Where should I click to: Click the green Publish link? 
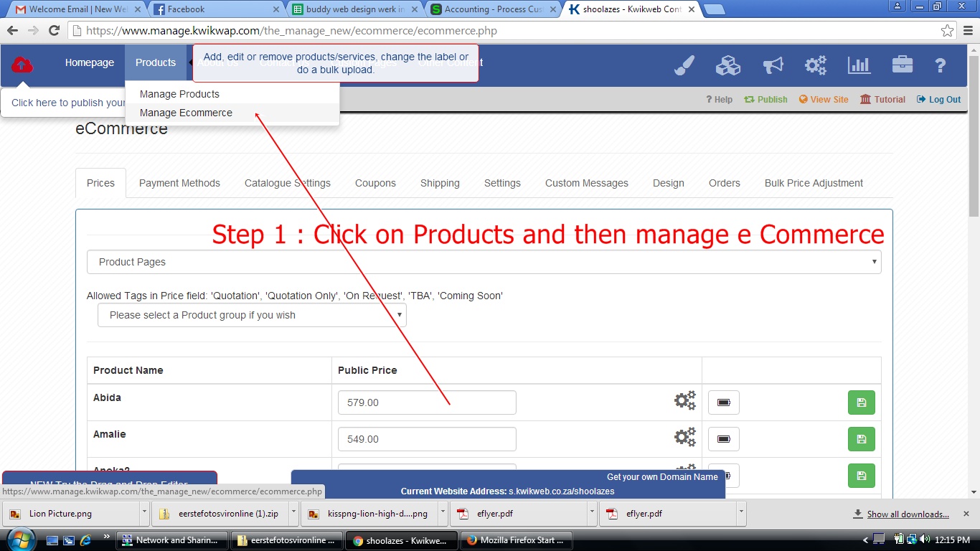click(x=765, y=100)
